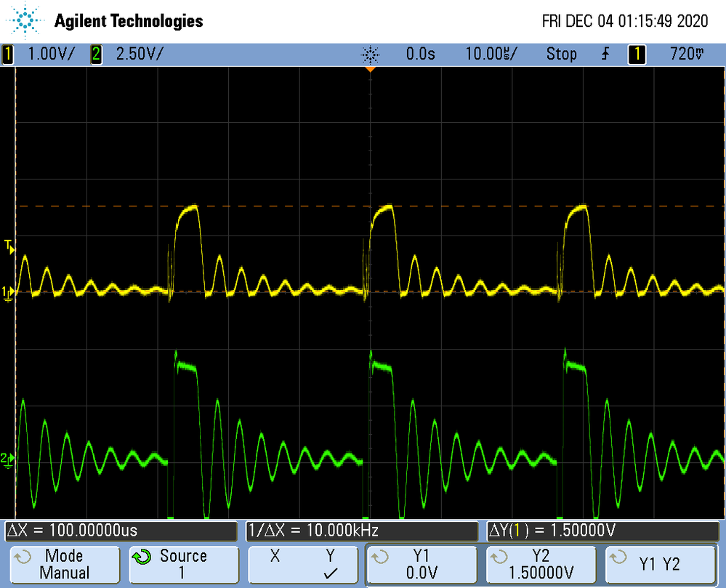Click the rotary icon on Mode softkey

[x=23, y=557]
